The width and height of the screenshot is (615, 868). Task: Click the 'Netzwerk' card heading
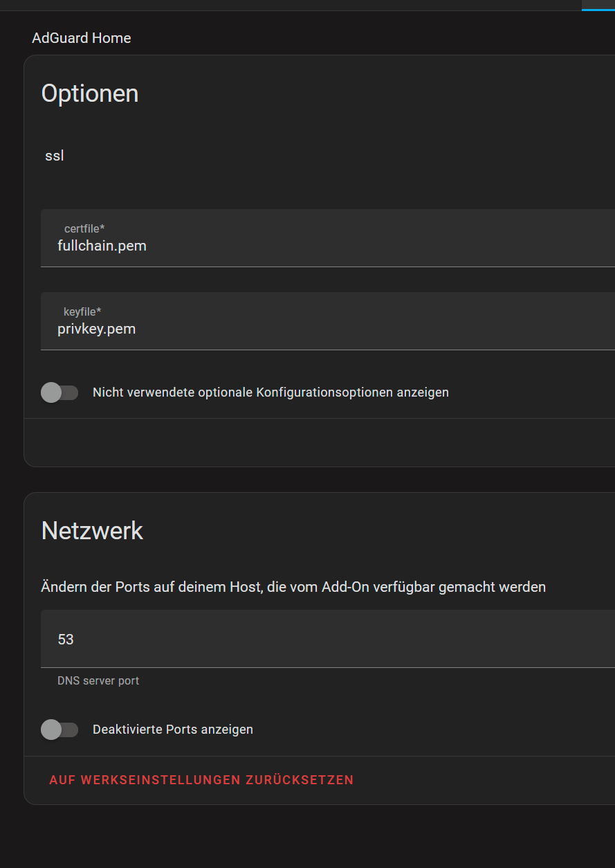pos(92,531)
